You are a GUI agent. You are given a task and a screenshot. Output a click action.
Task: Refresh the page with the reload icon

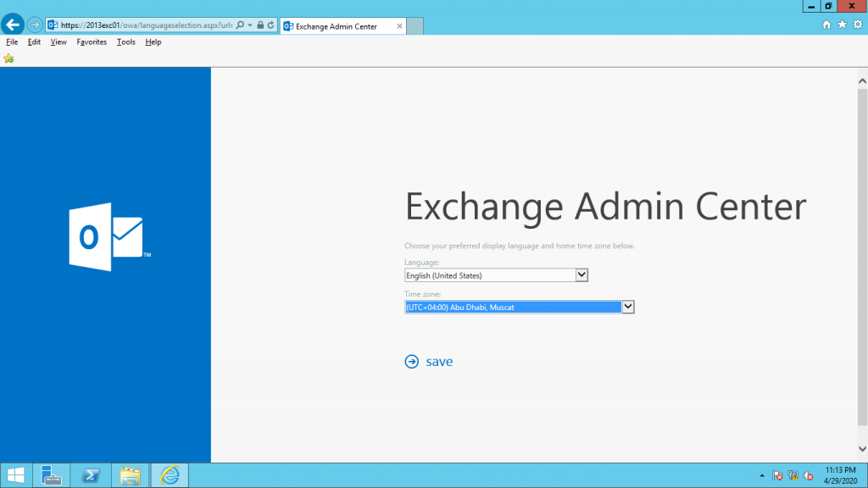tap(270, 25)
